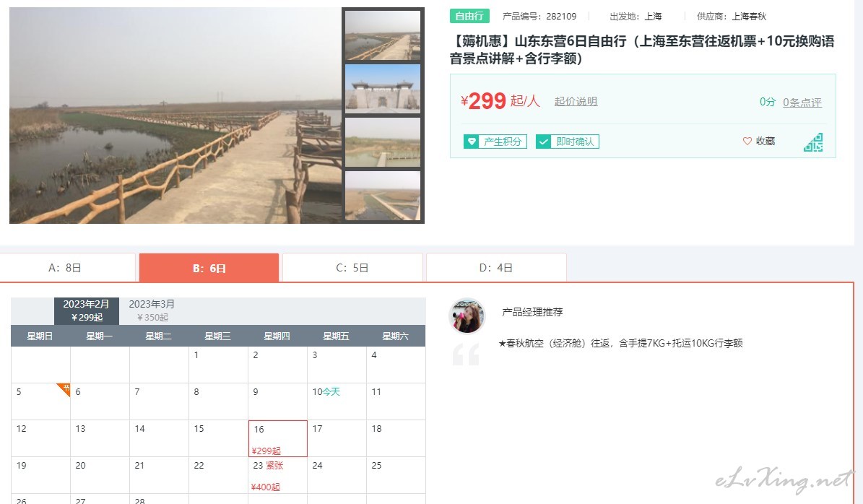Click the 星期一 column header
This screenshot has height=504, width=863.
point(100,336)
